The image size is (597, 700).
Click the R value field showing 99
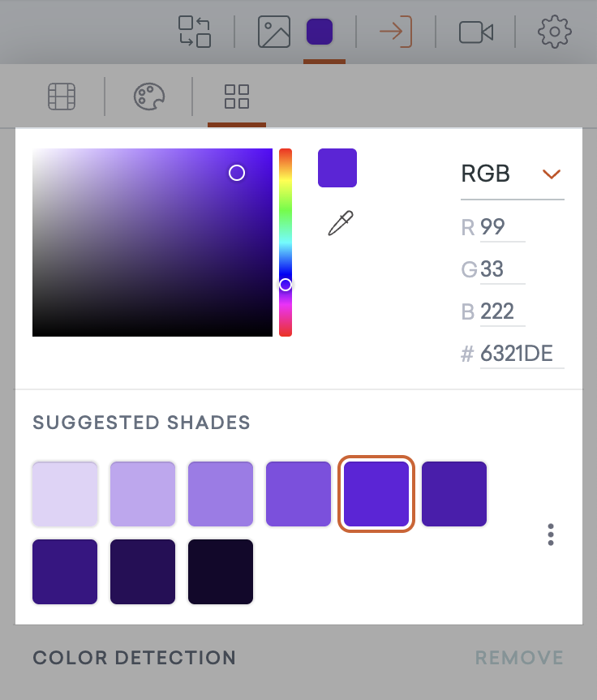[x=501, y=227]
